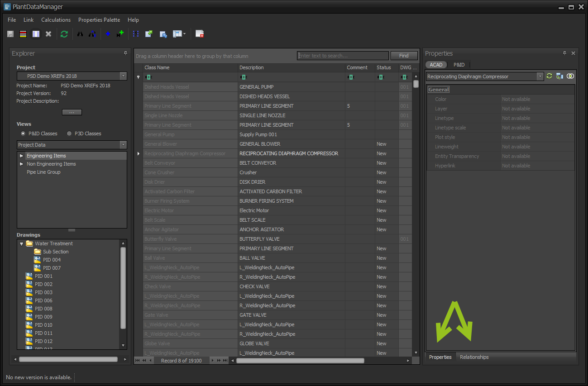
Task: Select the columns view toolbar icon
Action: click(x=36, y=34)
